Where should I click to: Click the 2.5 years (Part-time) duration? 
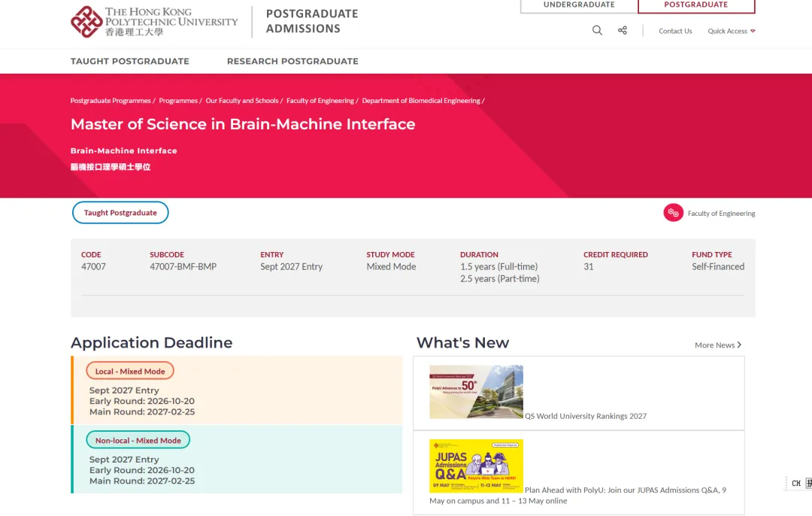[x=500, y=279]
